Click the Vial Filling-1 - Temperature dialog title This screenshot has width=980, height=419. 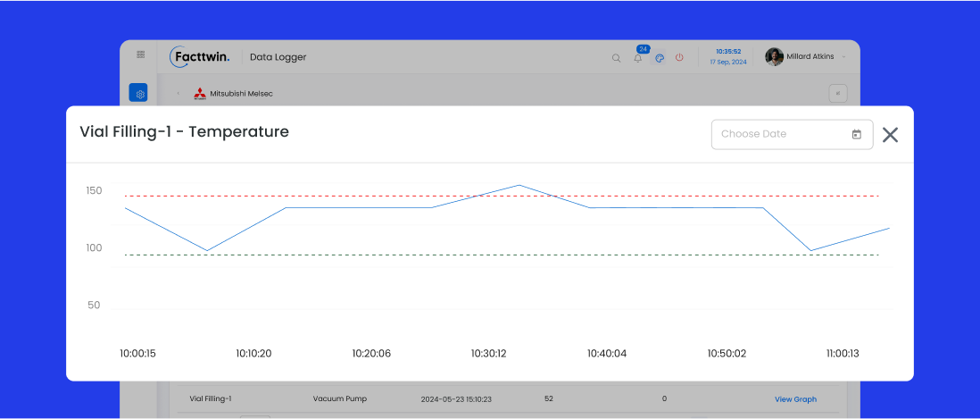point(185,132)
